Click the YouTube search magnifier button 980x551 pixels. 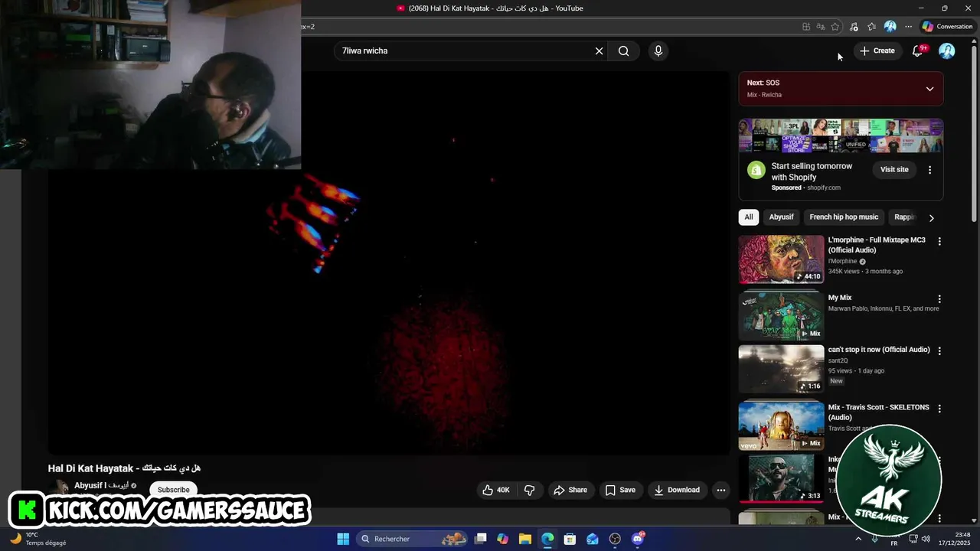click(x=624, y=51)
